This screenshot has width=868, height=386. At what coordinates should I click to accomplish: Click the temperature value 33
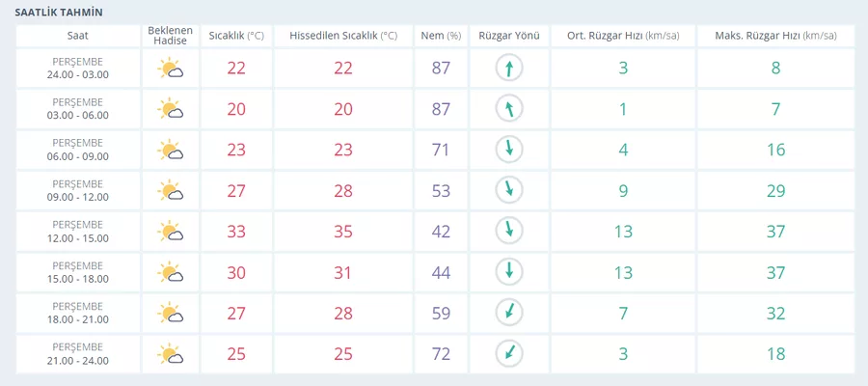pos(236,232)
